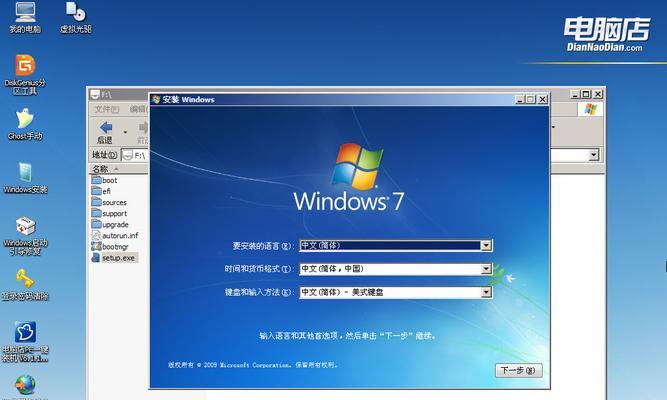This screenshot has width=667, height=400.
Task: Expand the 要安装的语言 dropdown
Action: click(486, 245)
